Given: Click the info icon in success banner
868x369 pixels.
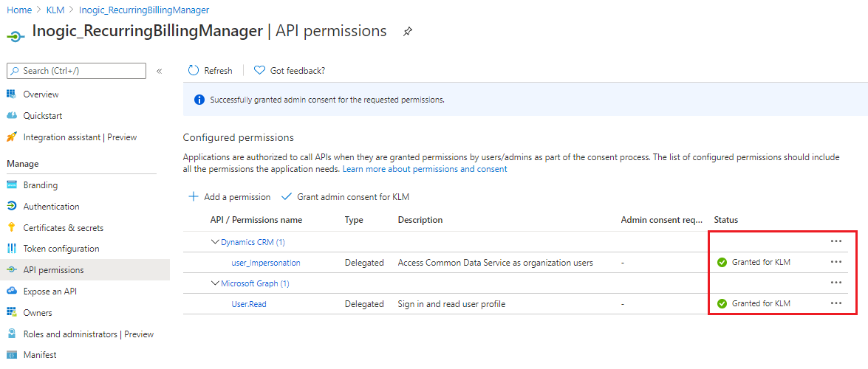Looking at the screenshot, I should [x=199, y=100].
